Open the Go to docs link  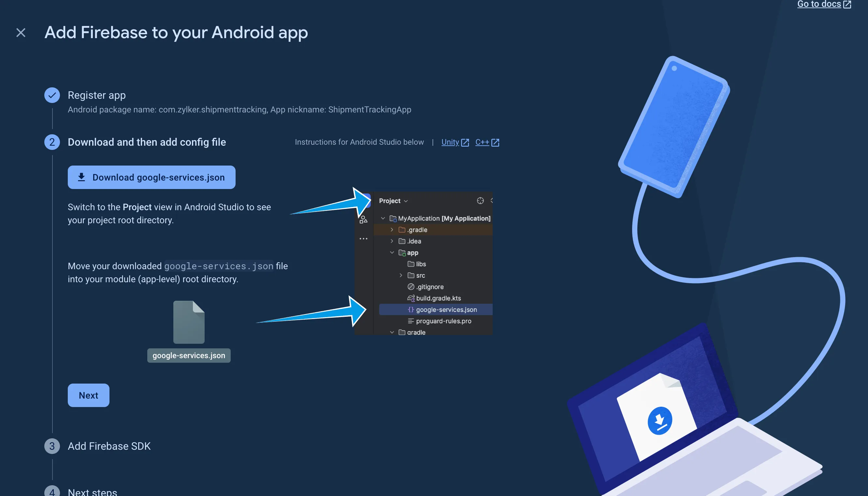pyautogui.click(x=824, y=4)
